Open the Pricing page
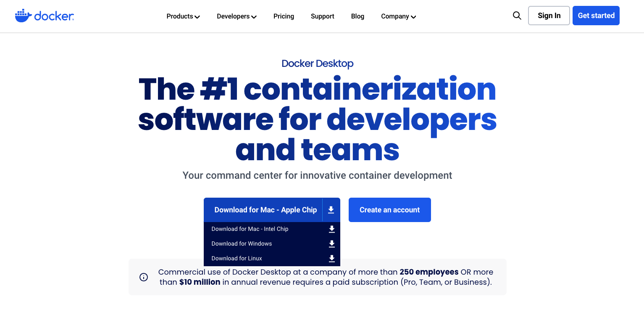The image size is (644, 315). click(x=284, y=16)
